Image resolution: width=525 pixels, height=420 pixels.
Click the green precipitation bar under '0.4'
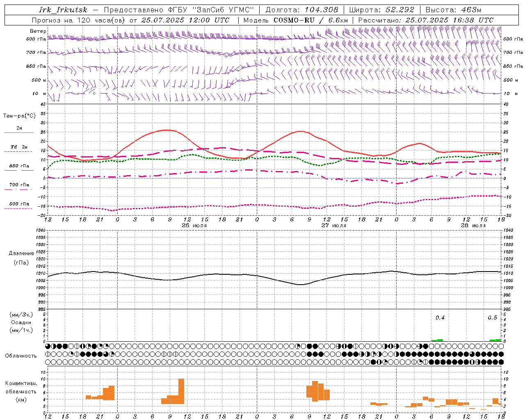pos(437,340)
